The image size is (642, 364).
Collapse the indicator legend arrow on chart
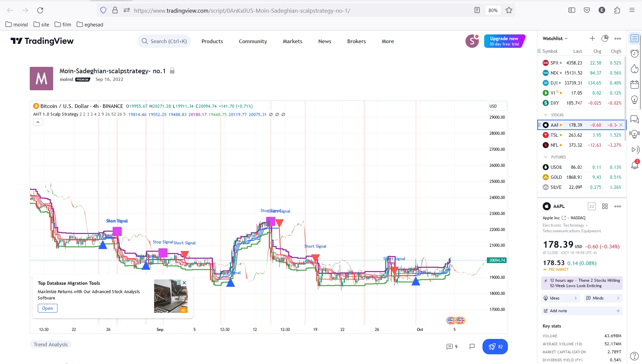[x=38, y=122]
